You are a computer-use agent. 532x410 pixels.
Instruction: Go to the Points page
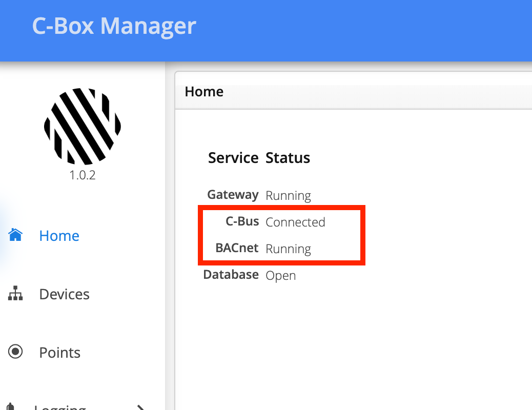click(60, 353)
